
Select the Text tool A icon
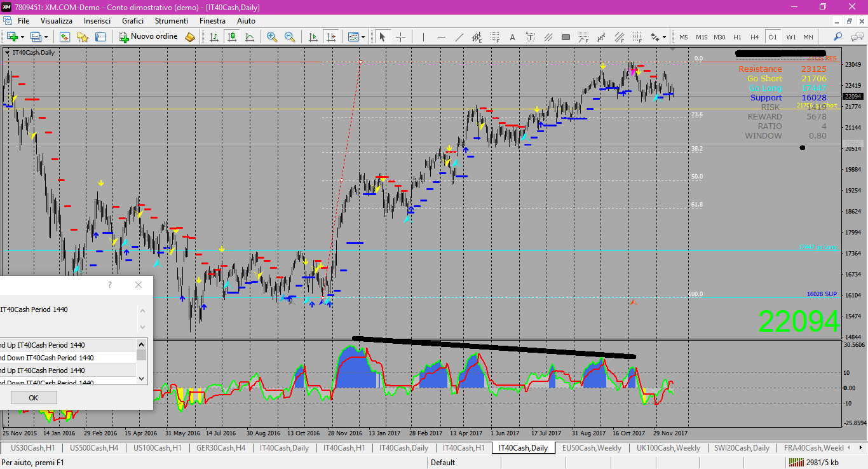pos(512,37)
